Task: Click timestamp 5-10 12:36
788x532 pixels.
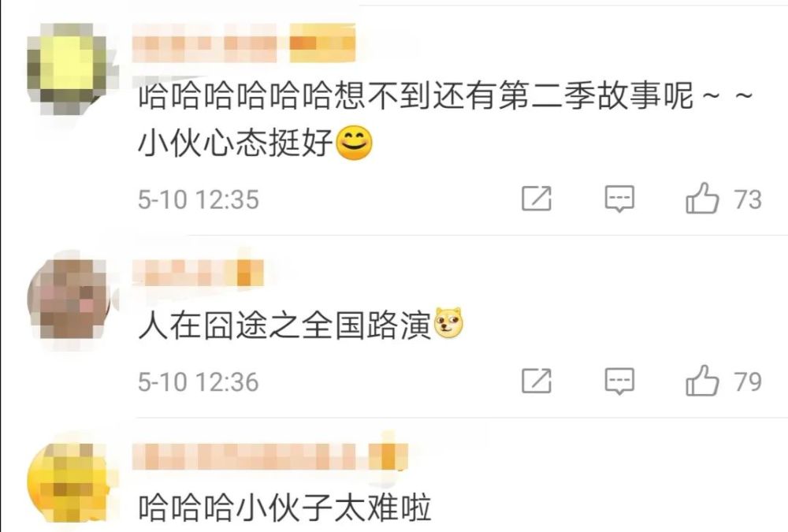Action: pyautogui.click(x=199, y=382)
